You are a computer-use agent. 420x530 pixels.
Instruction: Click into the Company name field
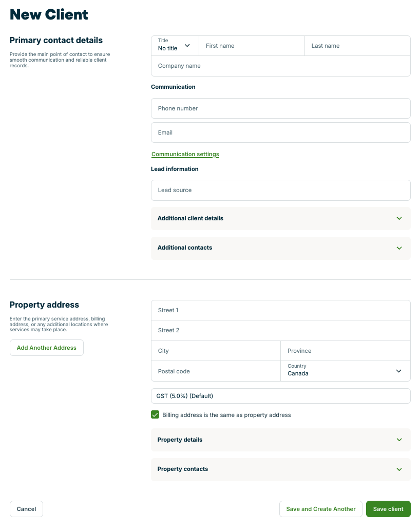(280, 66)
